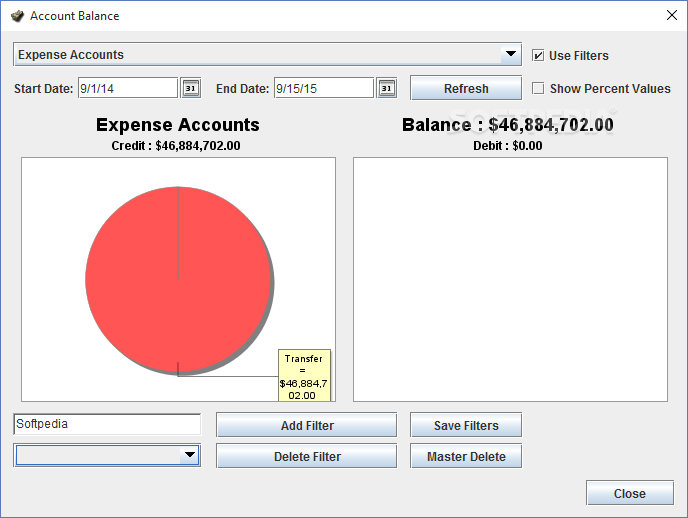
Task: Click the Close button at the bottom
Action: [x=630, y=493]
